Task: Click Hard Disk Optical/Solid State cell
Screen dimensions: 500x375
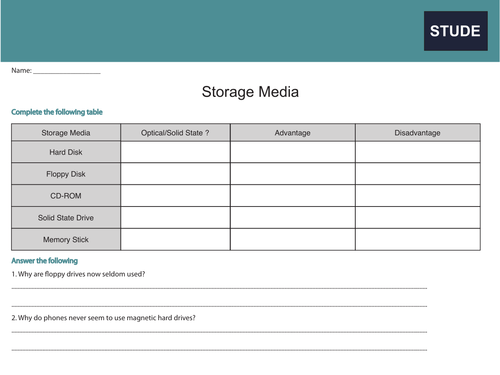Action: [x=175, y=152]
